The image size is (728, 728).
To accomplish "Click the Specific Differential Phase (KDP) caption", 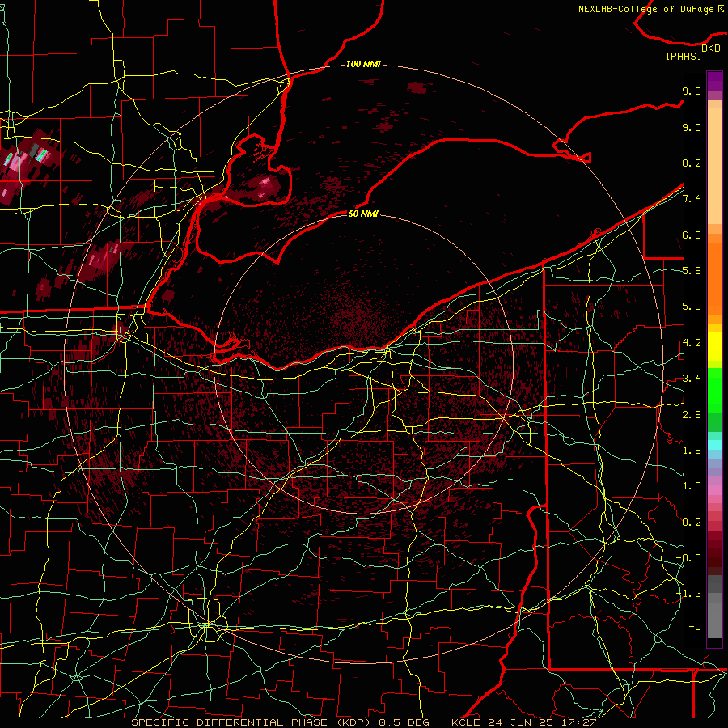I will pos(252,722).
